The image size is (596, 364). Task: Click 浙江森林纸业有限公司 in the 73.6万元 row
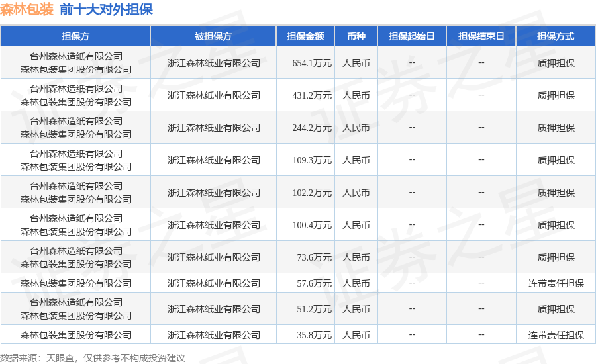pos(214,257)
